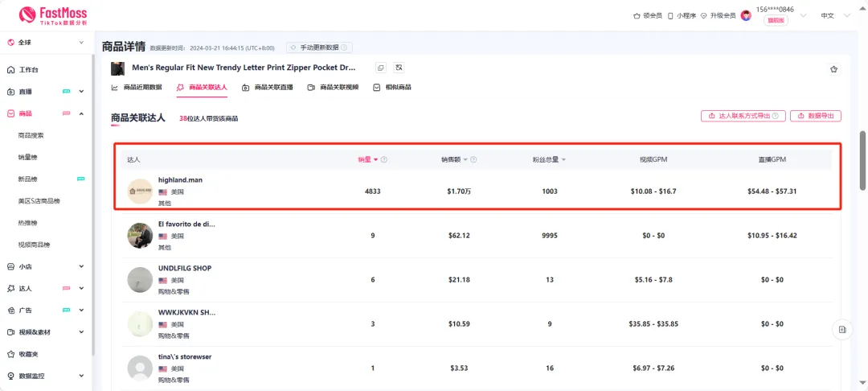Sort the table by 粉丝总量
This screenshot has width=868, height=391.
click(x=549, y=159)
